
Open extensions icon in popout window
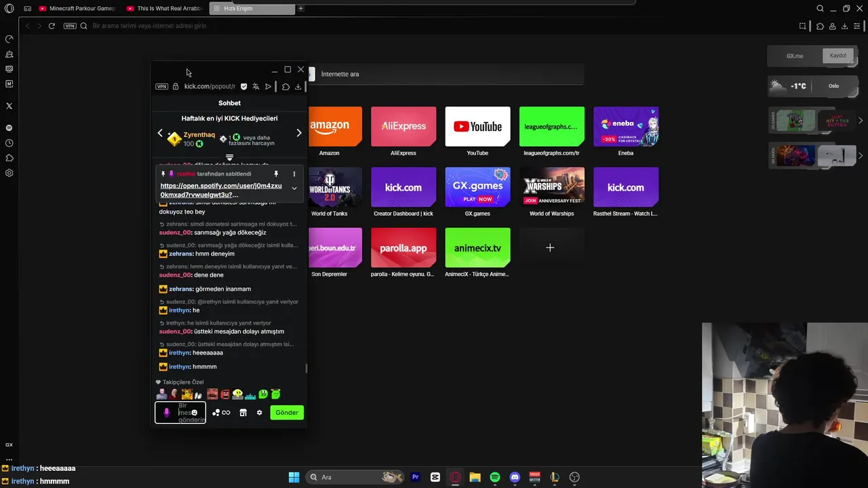(x=285, y=87)
